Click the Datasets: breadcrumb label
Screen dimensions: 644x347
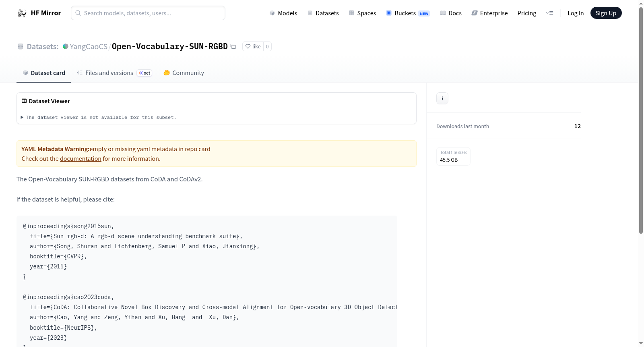43,46
